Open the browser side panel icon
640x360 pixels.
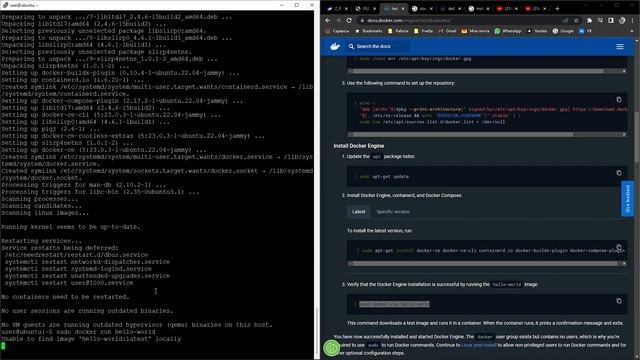(611, 20)
